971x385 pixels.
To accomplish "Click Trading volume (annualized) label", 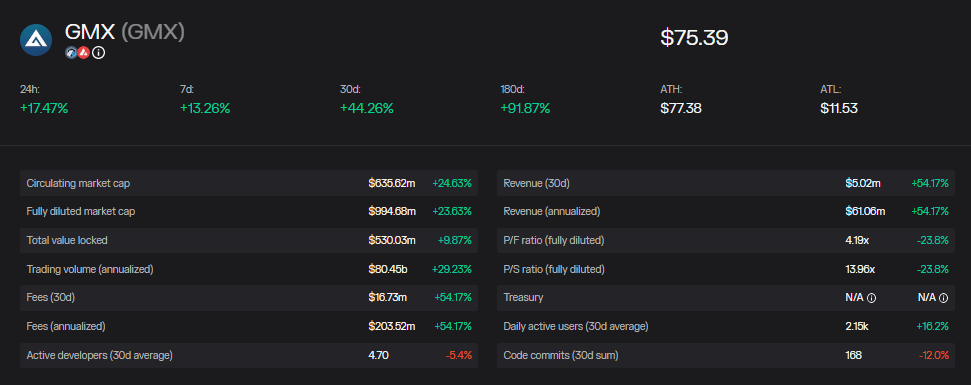I will coord(90,269).
